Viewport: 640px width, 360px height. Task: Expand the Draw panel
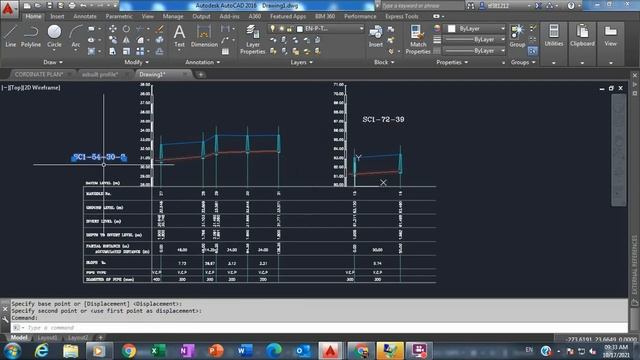click(x=53, y=62)
